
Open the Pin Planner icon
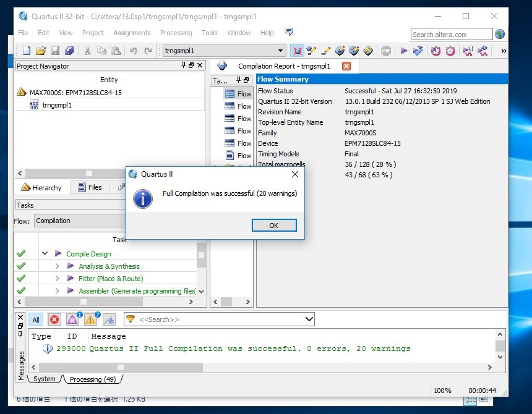(340, 51)
